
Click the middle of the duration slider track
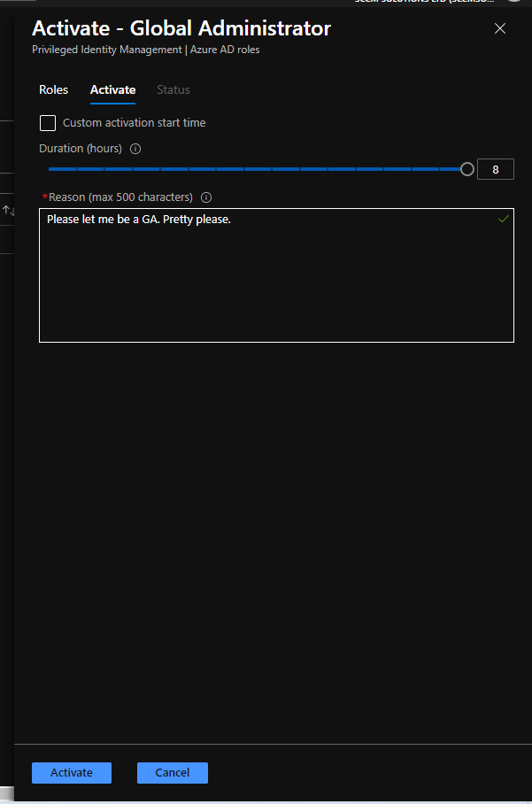pyautogui.click(x=258, y=169)
